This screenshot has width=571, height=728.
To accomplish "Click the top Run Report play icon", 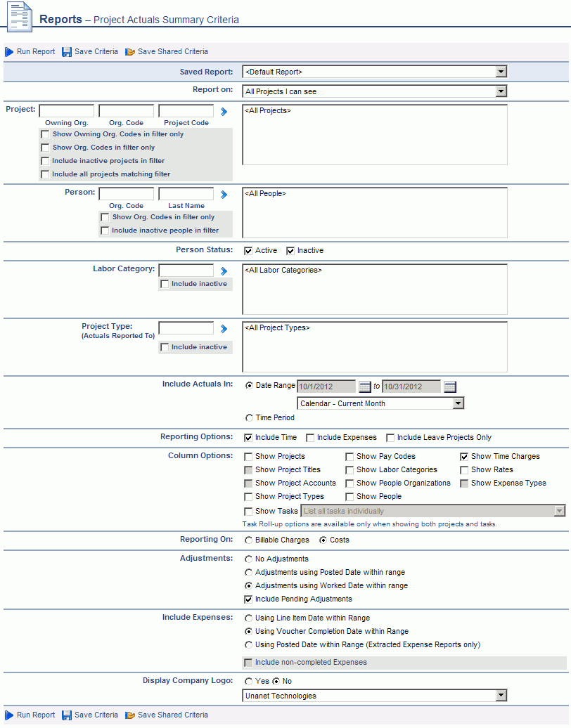I will [x=9, y=52].
